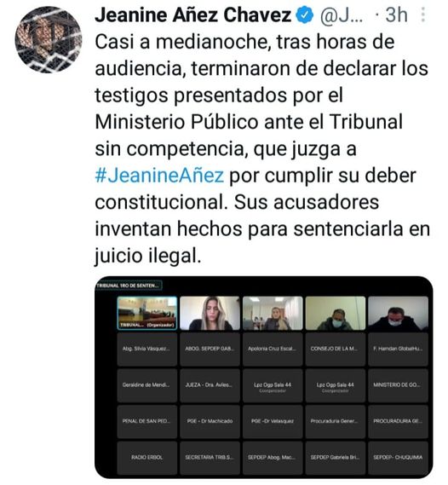
Task: Select the MINISTERIO DE GO... participant tile
Action: (399, 385)
